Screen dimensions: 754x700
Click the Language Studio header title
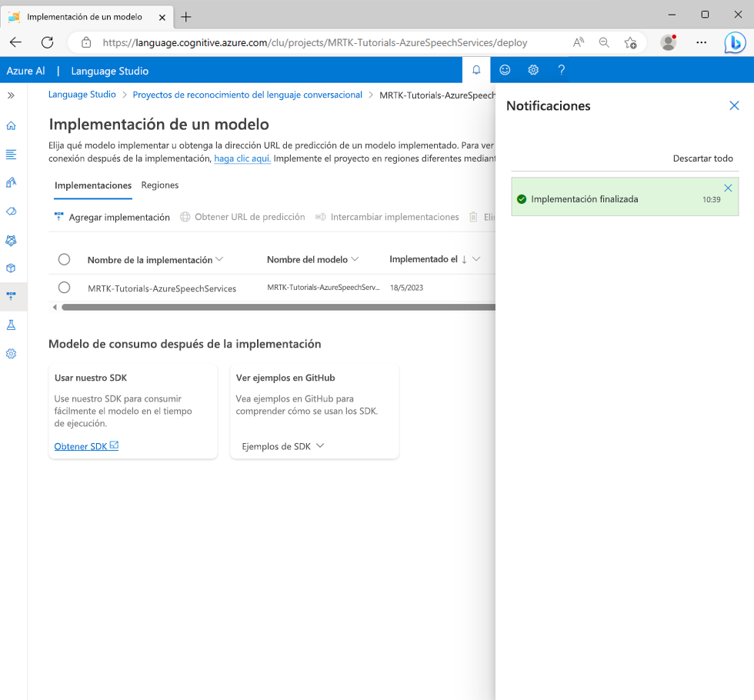pos(109,71)
